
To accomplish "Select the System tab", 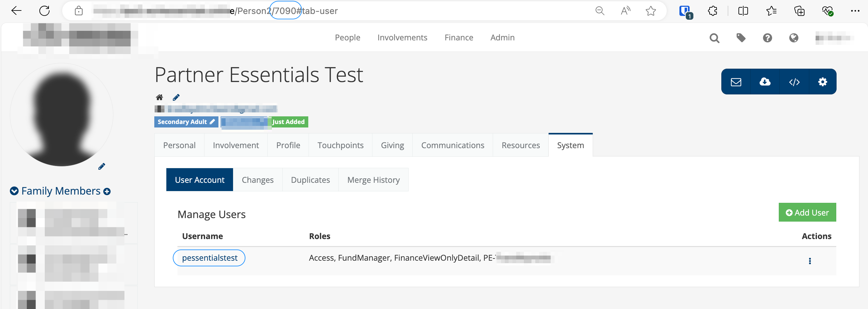I will [571, 145].
